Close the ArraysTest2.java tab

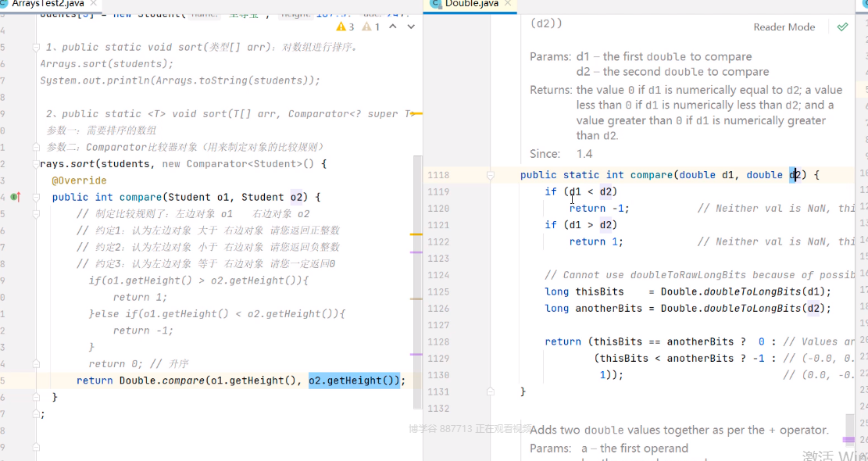(94, 3)
